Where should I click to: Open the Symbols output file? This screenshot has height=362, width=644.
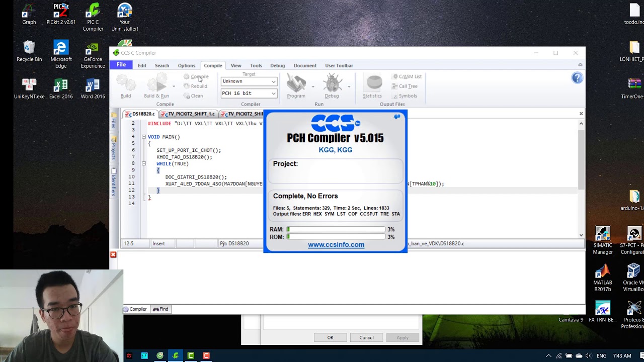[405, 96]
